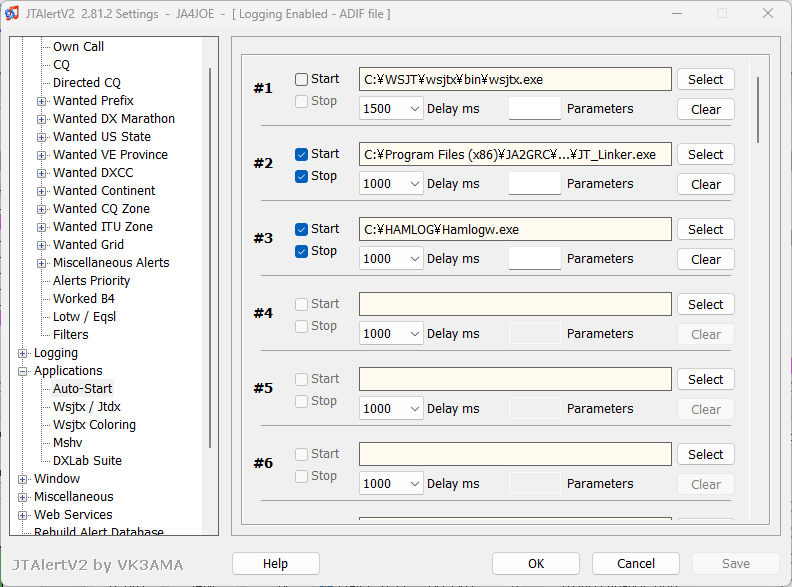Browse for application #5 with Select

coord(705,379)
